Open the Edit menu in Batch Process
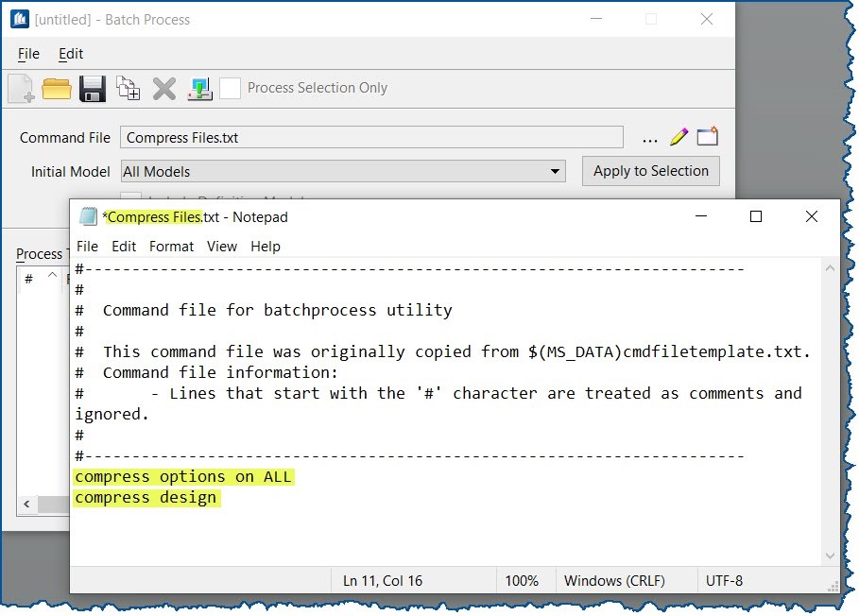859x616 pixels. pyautogui.click(x=71, y=54)
